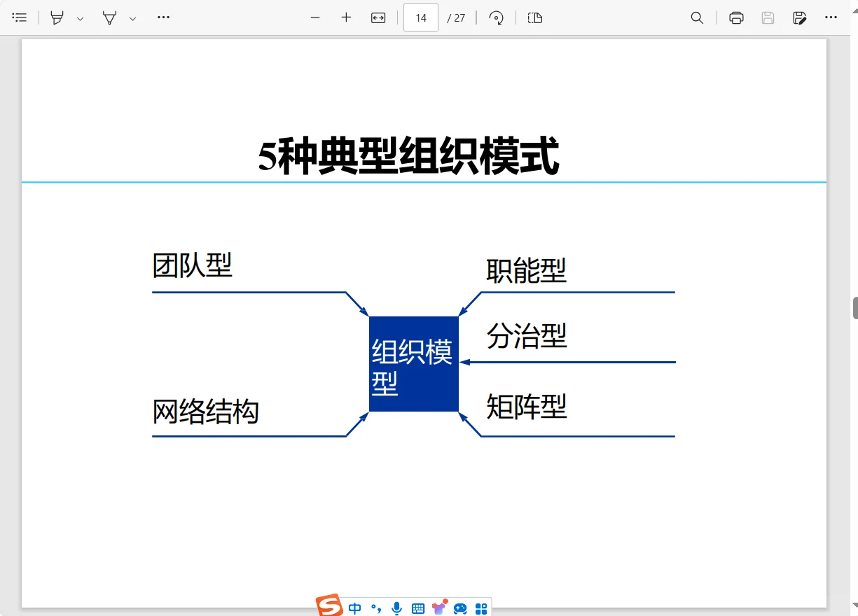Image resolution: width=858 pixels, height=616 pixels.
Task: Open the search in document tool
Action: [698, 17]
